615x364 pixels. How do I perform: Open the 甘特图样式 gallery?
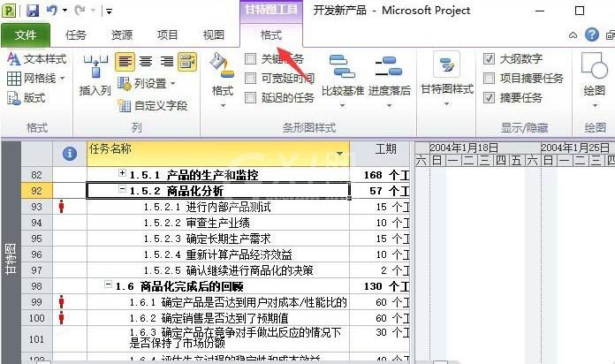[447, 80]
